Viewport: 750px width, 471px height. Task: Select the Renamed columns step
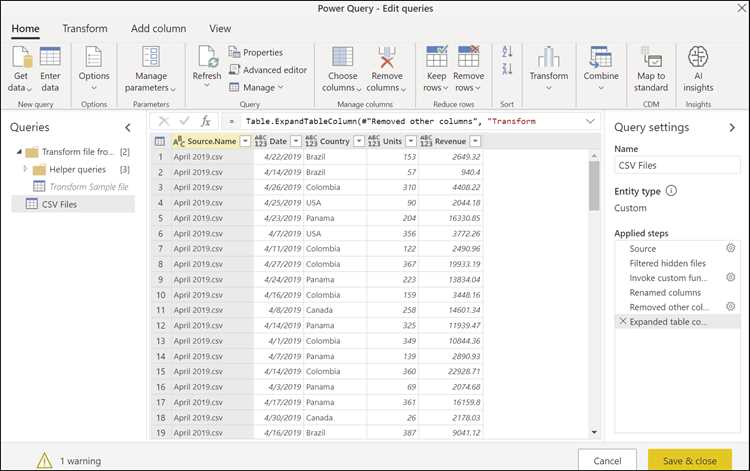665,292
